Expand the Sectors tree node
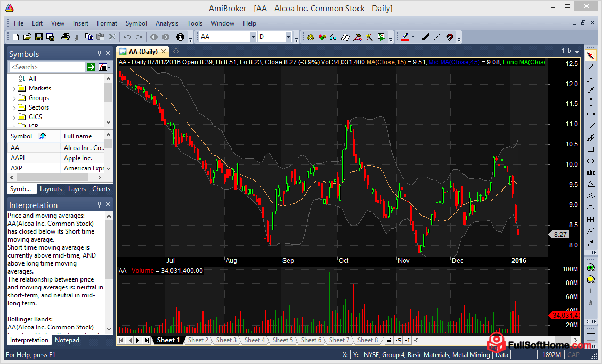602x364 pixels. tap(14, 108)
